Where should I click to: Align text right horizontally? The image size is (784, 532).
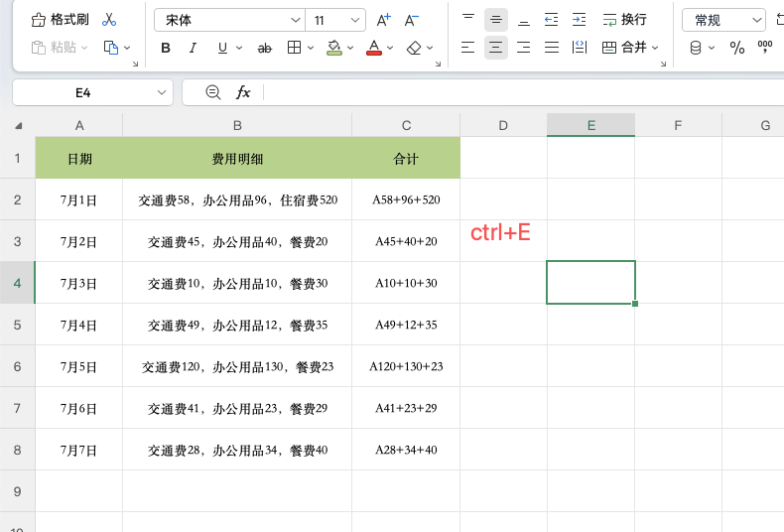(524, 48)
